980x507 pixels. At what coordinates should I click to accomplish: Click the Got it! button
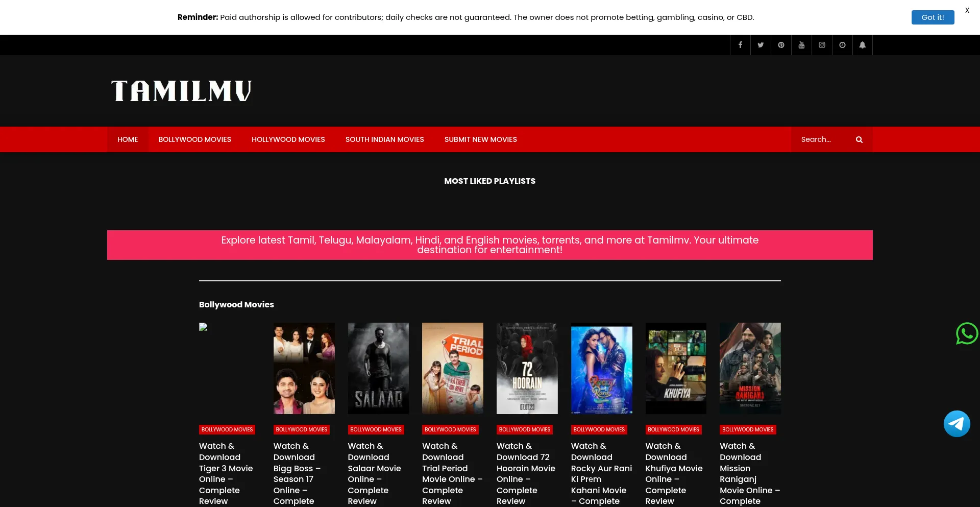(x=933, y=17)
